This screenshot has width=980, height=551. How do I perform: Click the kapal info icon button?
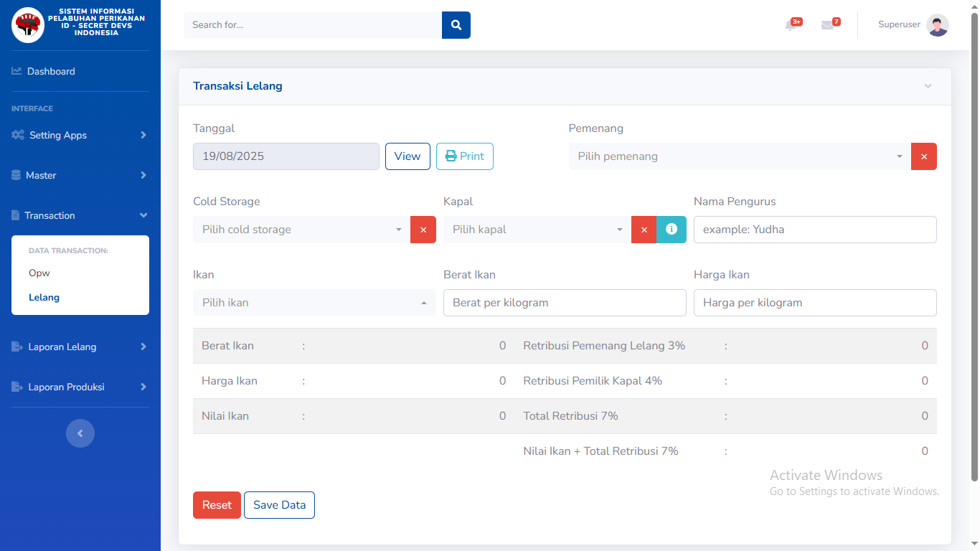pyautogui.click(x=672, y=230)
